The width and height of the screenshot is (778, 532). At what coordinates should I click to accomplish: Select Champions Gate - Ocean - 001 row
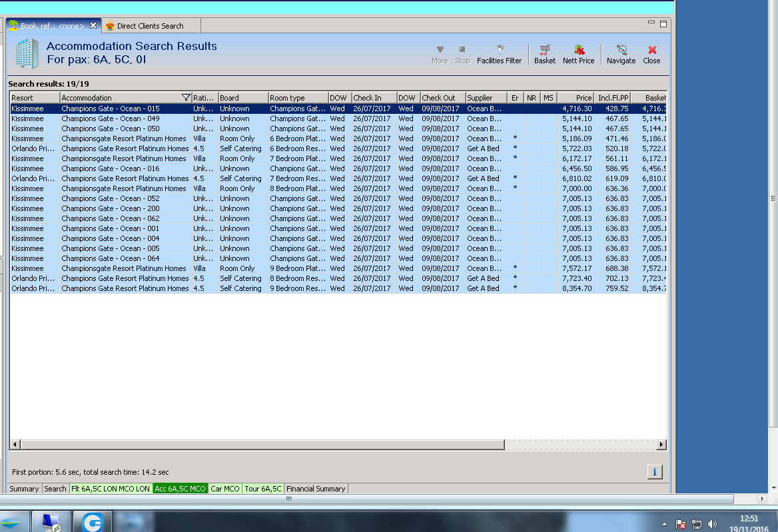(338, 228)
